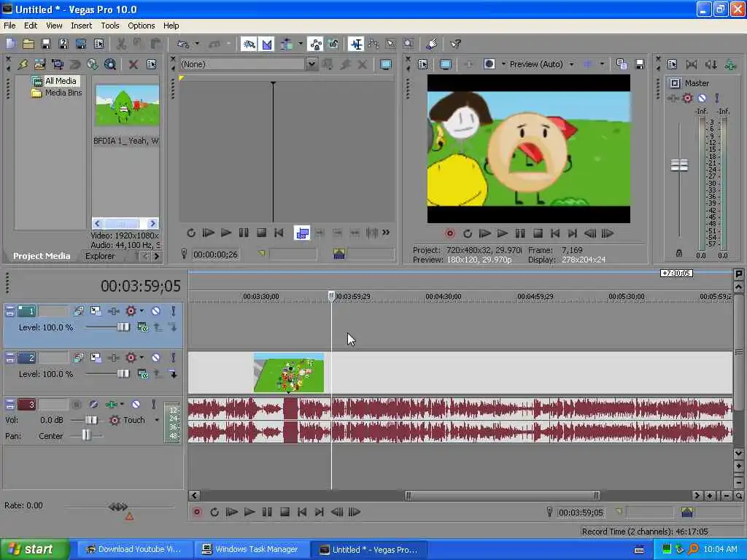The image size is (747, 560).
Task: Click the New project icon
Action: [10, 44]
